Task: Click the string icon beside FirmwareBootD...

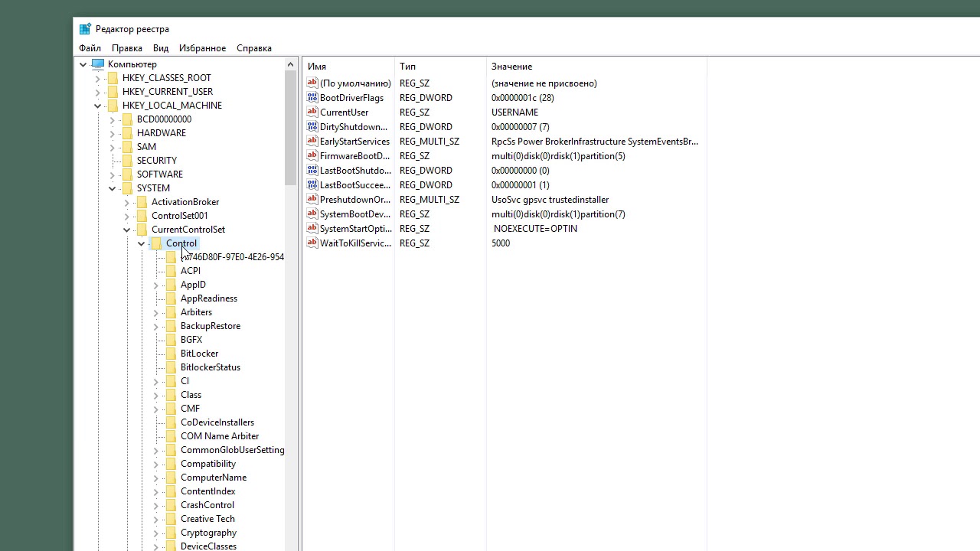Action: [312, 156]
